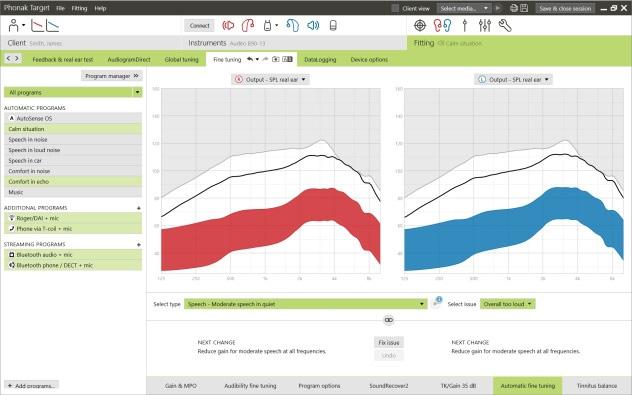Open the Audibility fine tuning tab
The image size is (632, 395).
click(250, 386)
